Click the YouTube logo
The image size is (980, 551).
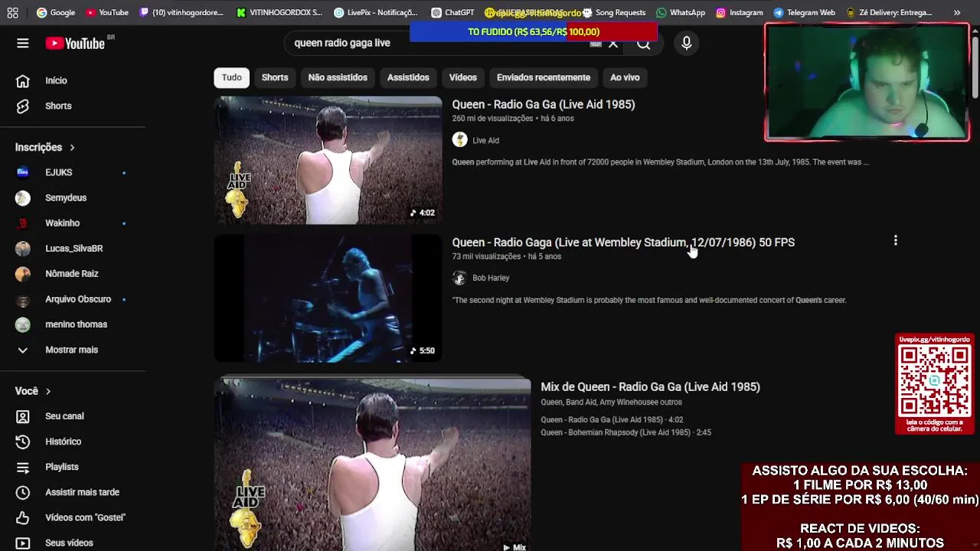[x=75, y=44]
